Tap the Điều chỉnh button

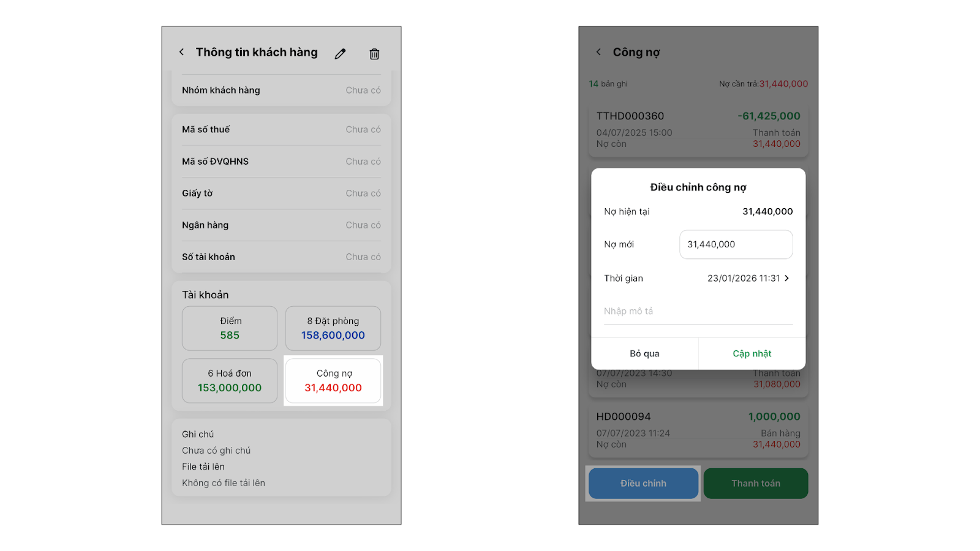643,484
